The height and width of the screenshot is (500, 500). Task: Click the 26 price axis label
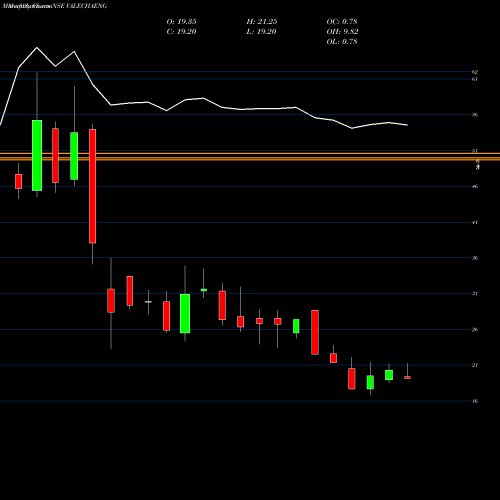tap(475, 330)
